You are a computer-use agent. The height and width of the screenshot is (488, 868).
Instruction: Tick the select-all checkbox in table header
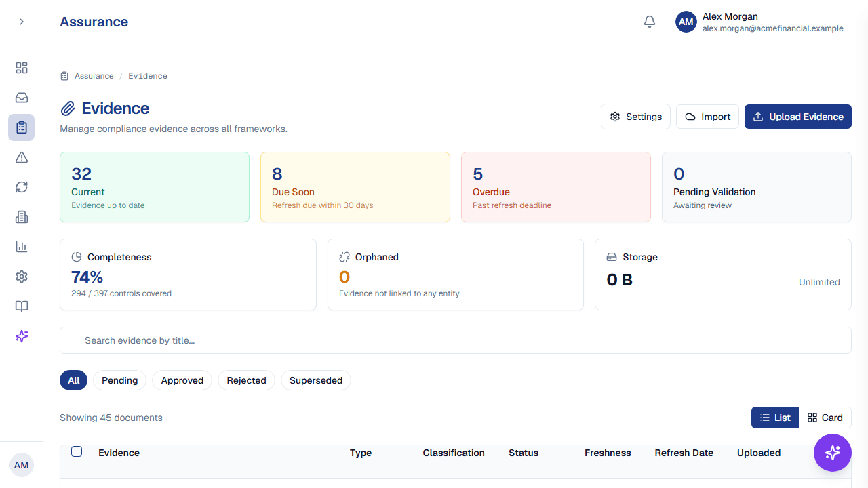[x=77, y=451]
